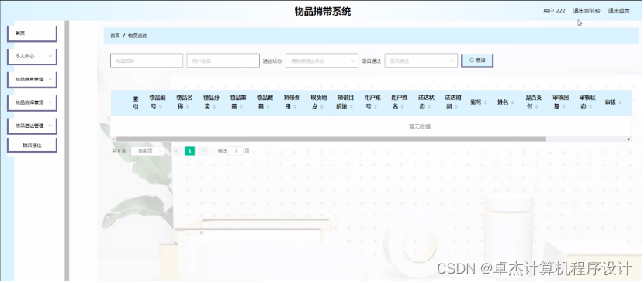The height and width of the screenshot is (283, 644).
Task: Sort by 是否支付 column sort icon
Action: tap(536, 106)
